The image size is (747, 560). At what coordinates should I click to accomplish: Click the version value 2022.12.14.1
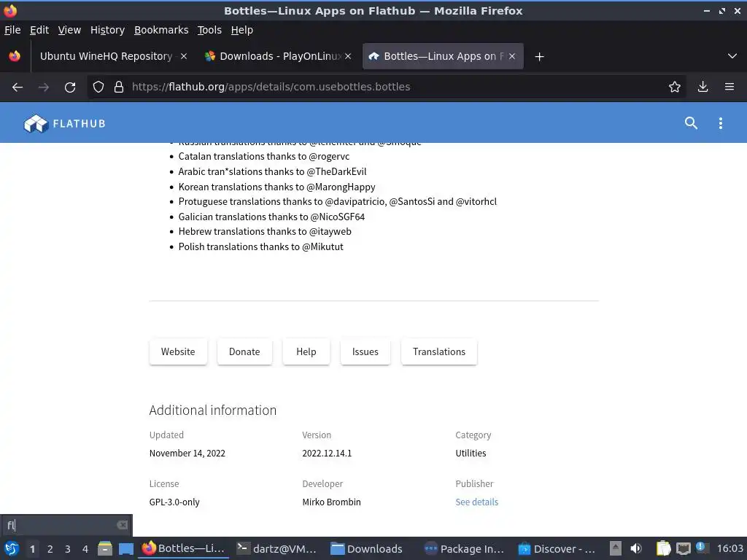(327, 454)
